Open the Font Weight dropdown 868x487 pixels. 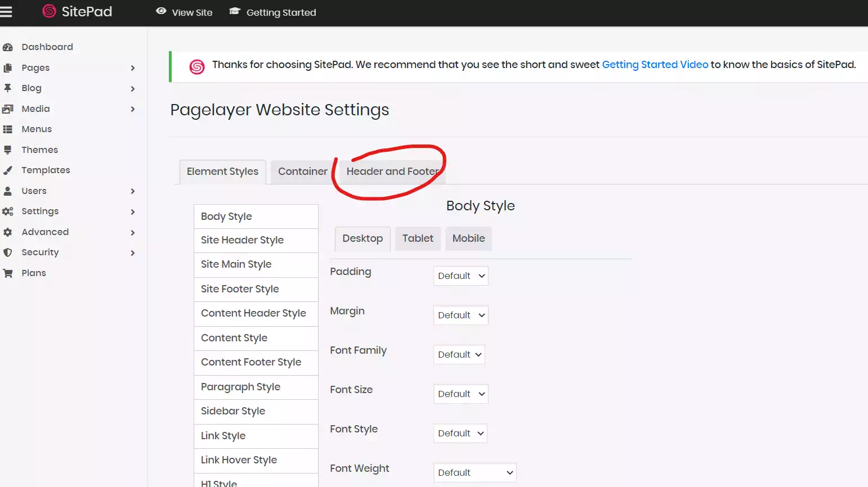pyautogui.click(x=475, y=473)
